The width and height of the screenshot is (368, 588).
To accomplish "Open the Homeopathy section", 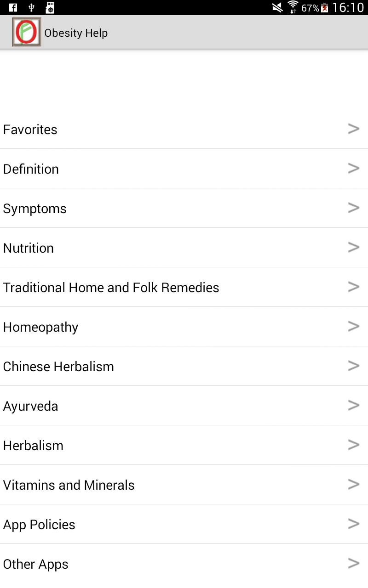I will tap(40, 327).
